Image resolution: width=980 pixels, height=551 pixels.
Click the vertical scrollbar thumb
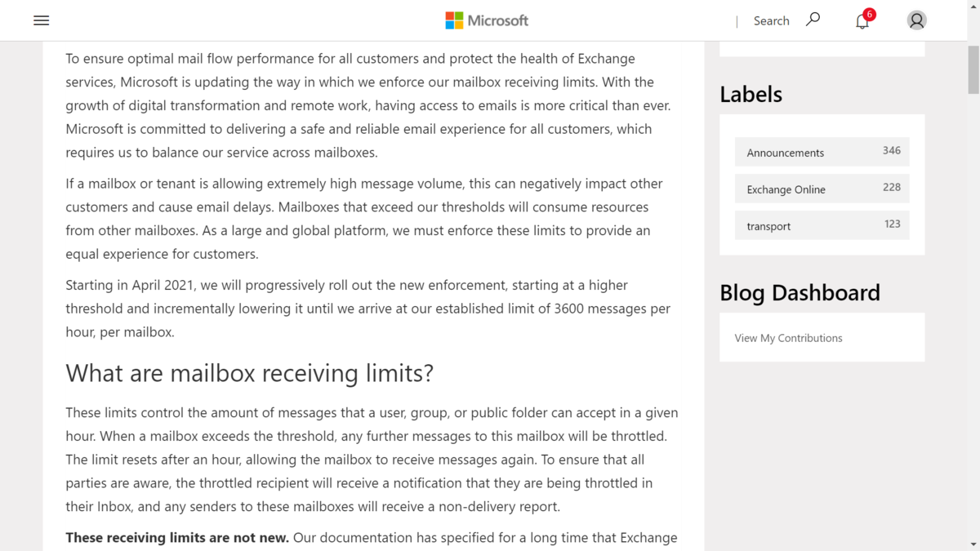click(x=973, y=69)
